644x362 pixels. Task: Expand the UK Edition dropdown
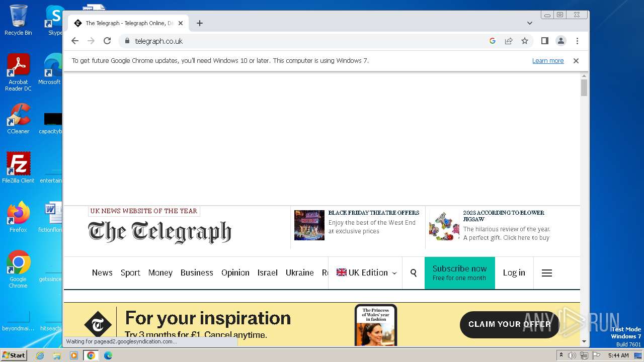(x=366, y=273)
